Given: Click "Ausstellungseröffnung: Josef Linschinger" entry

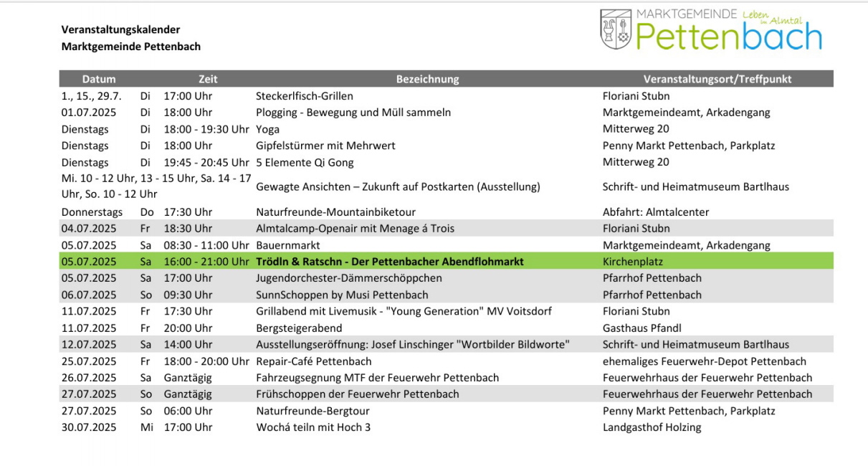Looking at the screenshot, I should [x=413, y=345].
